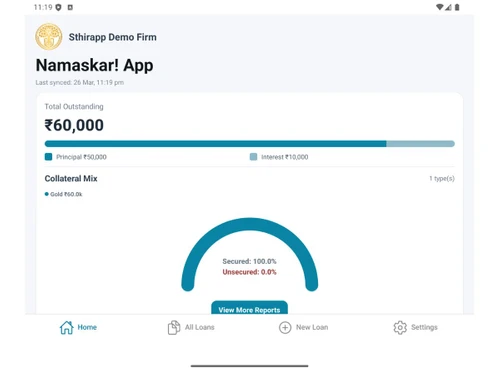Open the Settings tab label
Screen dimensions: 500x375
click(x=424, y=327)
